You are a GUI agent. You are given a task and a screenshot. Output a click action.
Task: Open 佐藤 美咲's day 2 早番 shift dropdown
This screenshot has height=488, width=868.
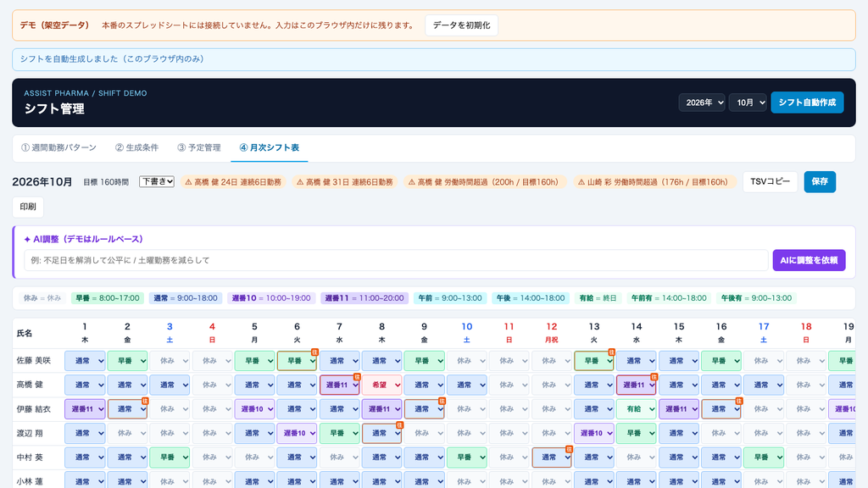point(127,361)
